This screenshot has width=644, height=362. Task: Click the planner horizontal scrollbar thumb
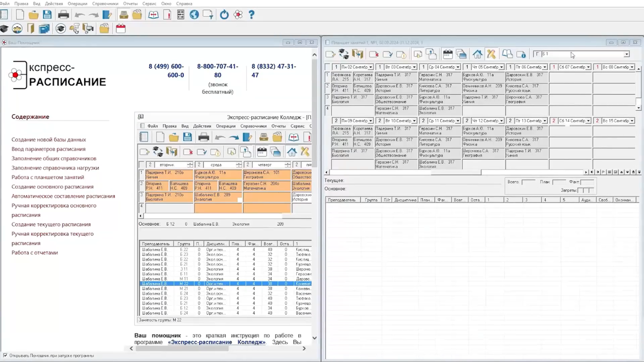tap(455, 172)
